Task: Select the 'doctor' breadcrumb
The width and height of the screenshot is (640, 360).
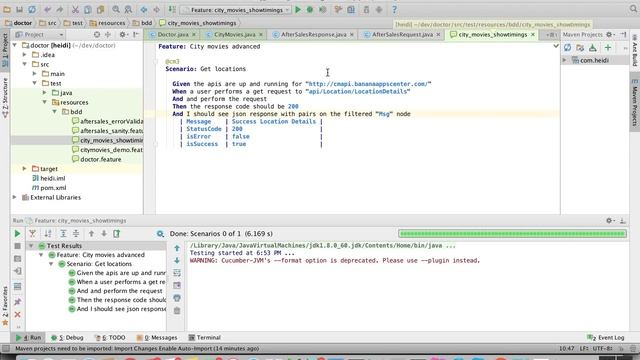Action: 19,23
